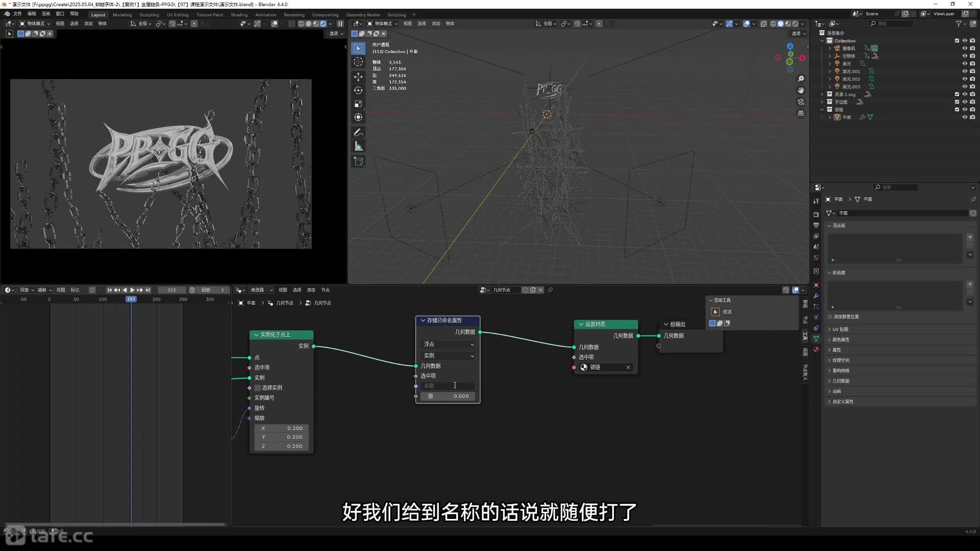980x551 pixels.
Task: Click 选项 button in main viewport header
Action: [798, 34]
